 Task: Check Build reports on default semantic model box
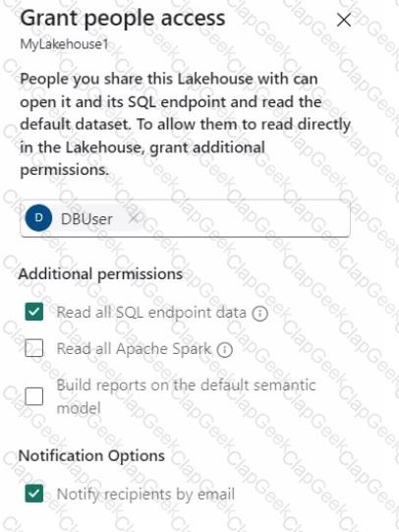click(33, 396)
